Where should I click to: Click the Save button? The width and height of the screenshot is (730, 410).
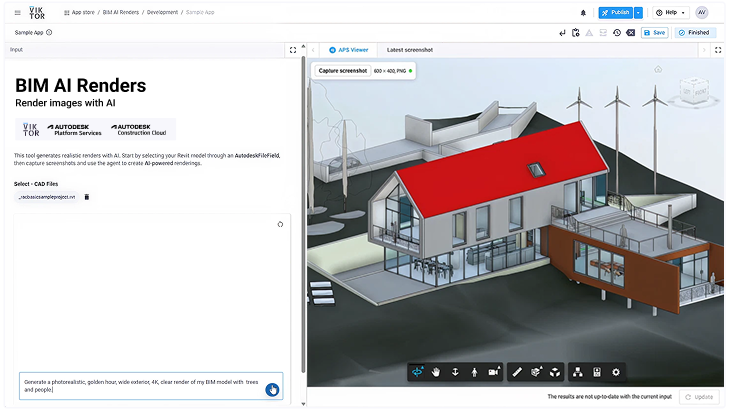pyautogui.click(x=655, y=32)
